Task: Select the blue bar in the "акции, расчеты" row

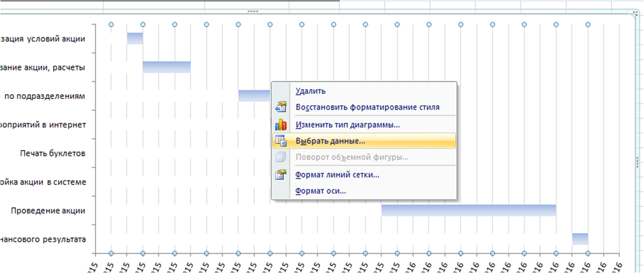Action: 167,67
